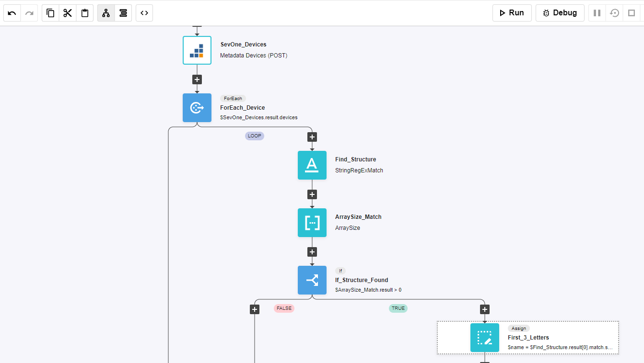This screenshot has width=644, height=363.
Task: Click the ForEach_Device title text
Action: click(243, 108)
